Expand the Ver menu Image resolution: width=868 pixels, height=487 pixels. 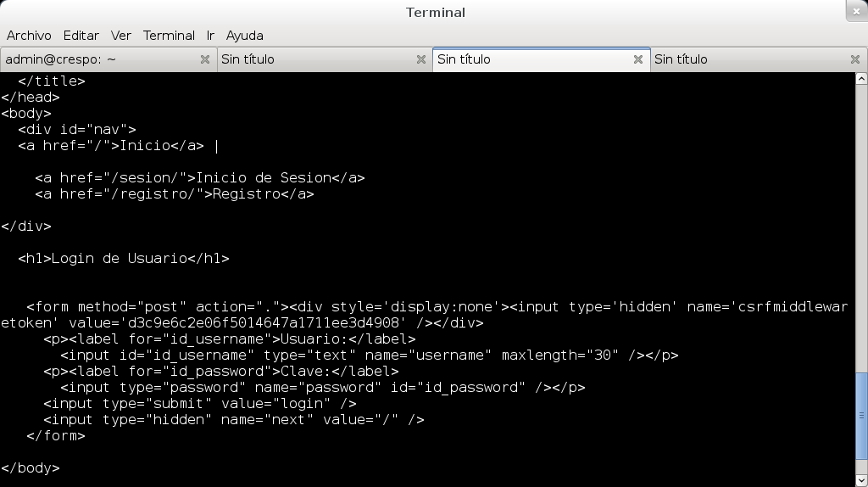point(121,36)
